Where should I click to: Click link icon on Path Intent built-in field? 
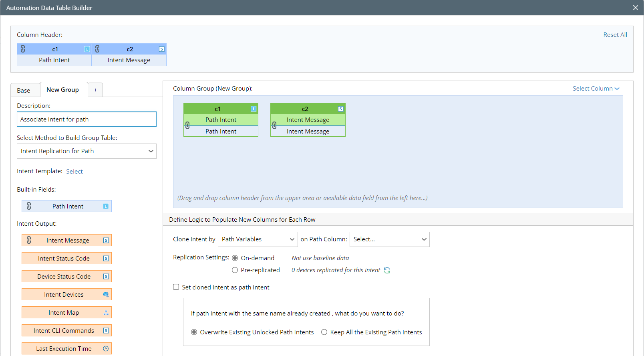click(x=29, y=206)
